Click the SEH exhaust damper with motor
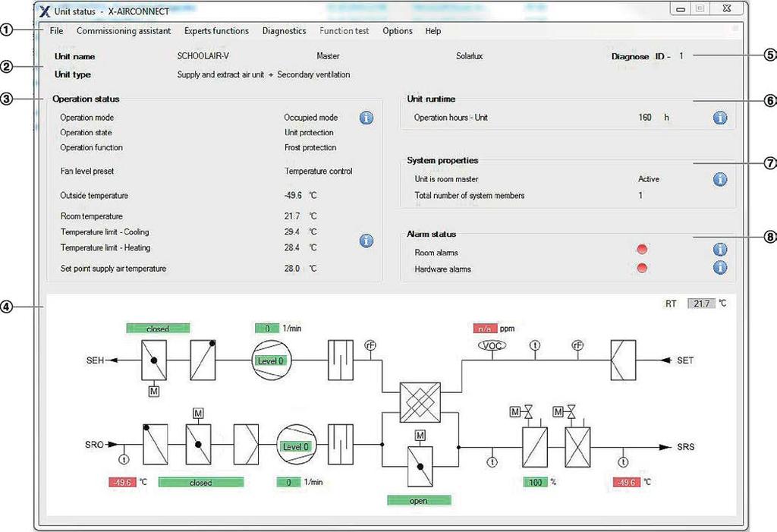The image size is (777, 532). point(154,360)
